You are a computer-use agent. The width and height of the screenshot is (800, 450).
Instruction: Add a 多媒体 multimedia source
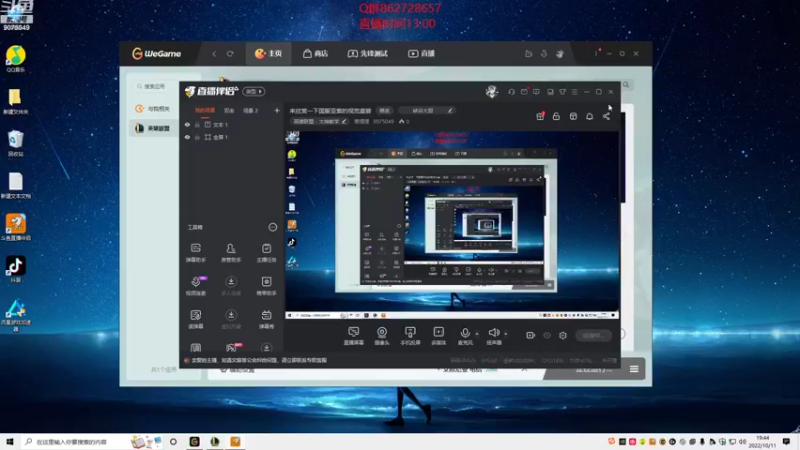click(438, 336)
